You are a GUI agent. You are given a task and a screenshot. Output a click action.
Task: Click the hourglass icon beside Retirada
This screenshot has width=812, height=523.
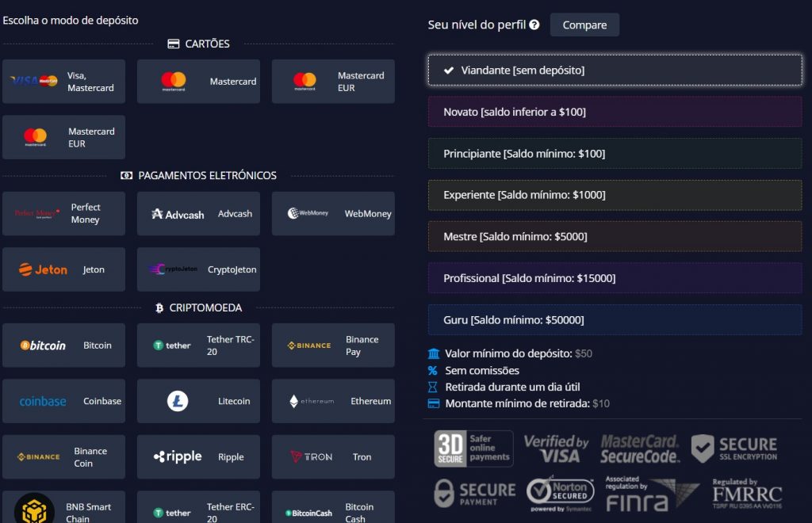click(x=432, y=387)
